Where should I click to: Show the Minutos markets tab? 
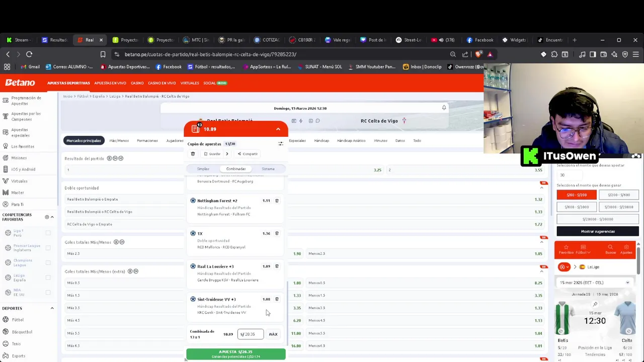pyautogui.click(x=380, y=141)
